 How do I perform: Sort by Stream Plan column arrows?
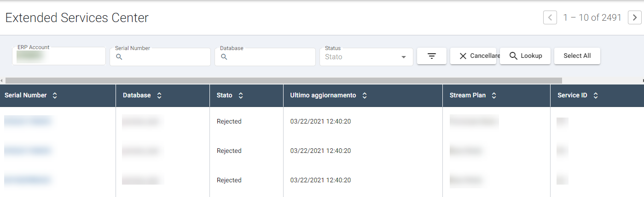(494, 96)
